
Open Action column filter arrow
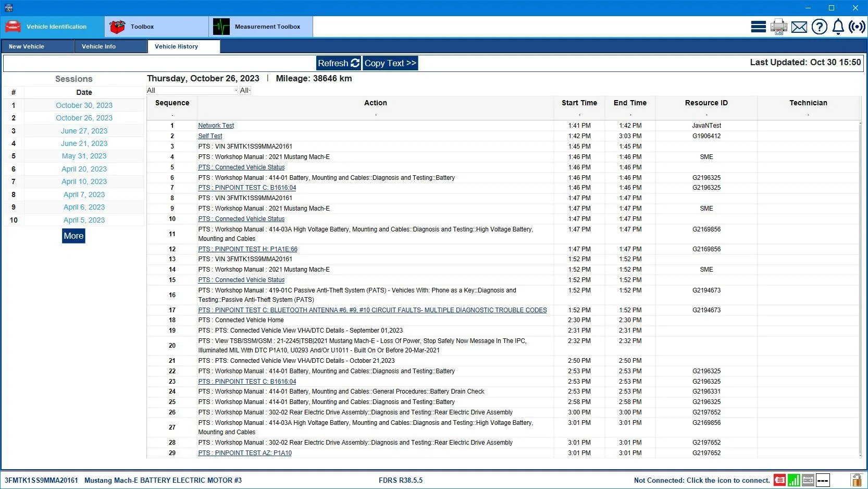376,115
